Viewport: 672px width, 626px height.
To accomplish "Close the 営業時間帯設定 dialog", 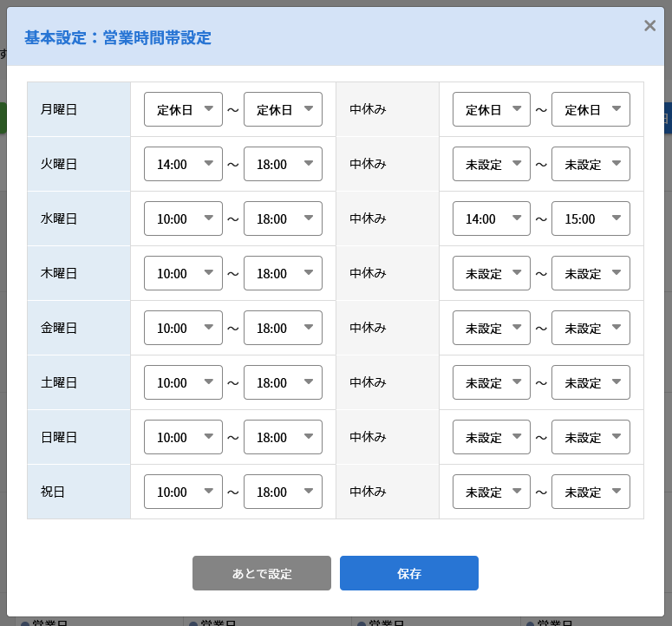I will pos(649,26).
